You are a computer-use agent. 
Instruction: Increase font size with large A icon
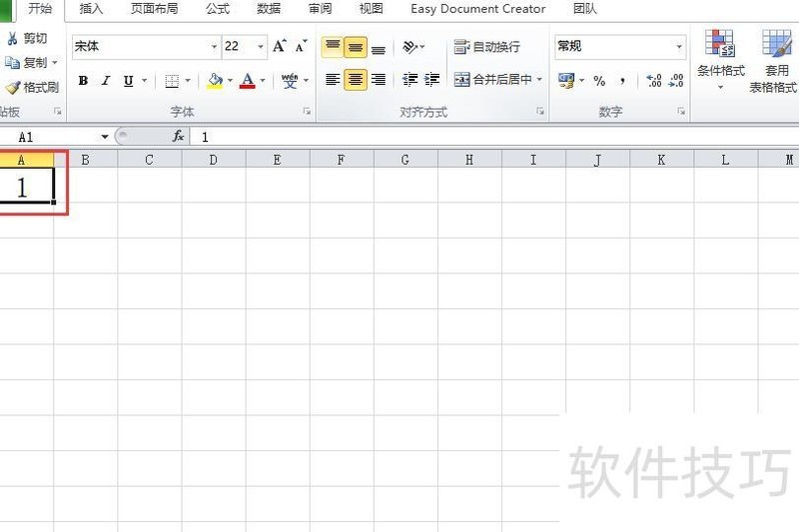coord(280,46)
